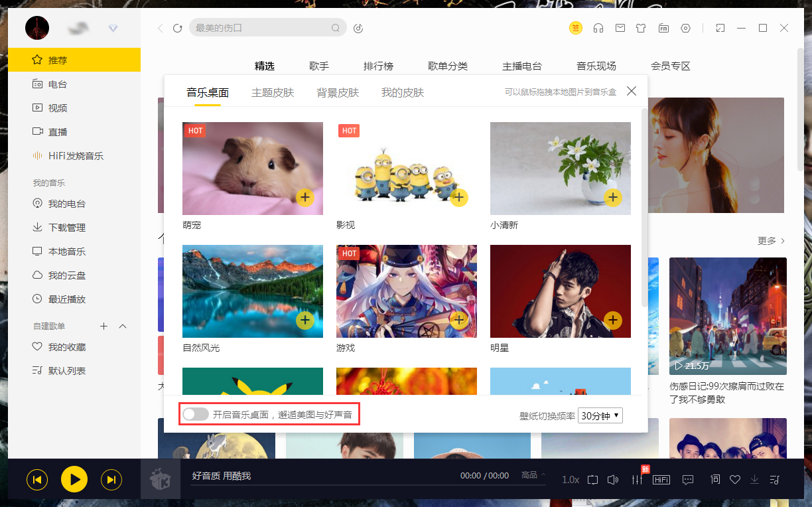Switch to the 排行榜 tab
The image size is (812, 507).
pyautogui.click(x=378, y=66)
